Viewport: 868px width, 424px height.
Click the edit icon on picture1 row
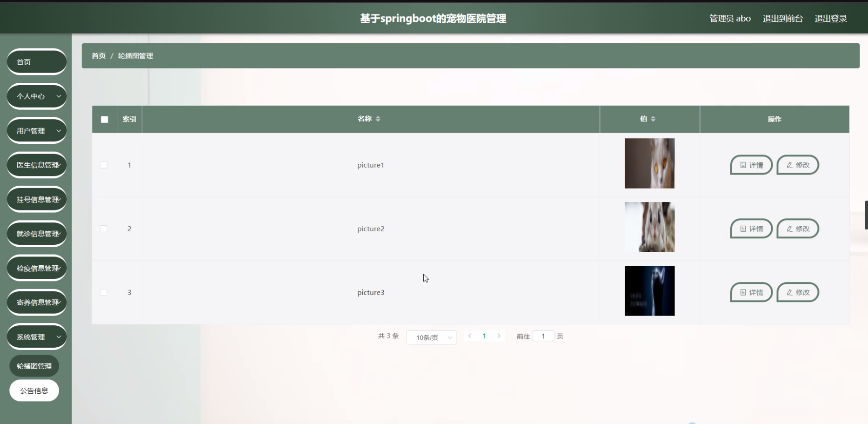point(789,165)
